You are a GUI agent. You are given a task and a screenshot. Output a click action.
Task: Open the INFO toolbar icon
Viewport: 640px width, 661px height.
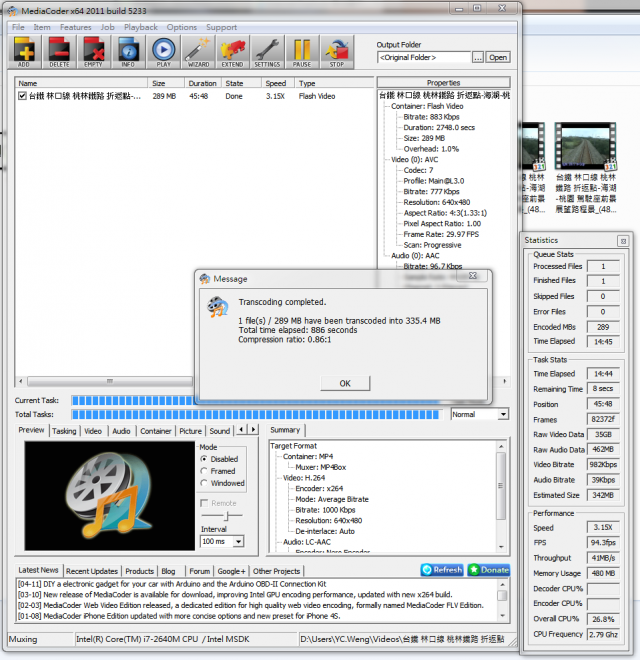point(128,52)
